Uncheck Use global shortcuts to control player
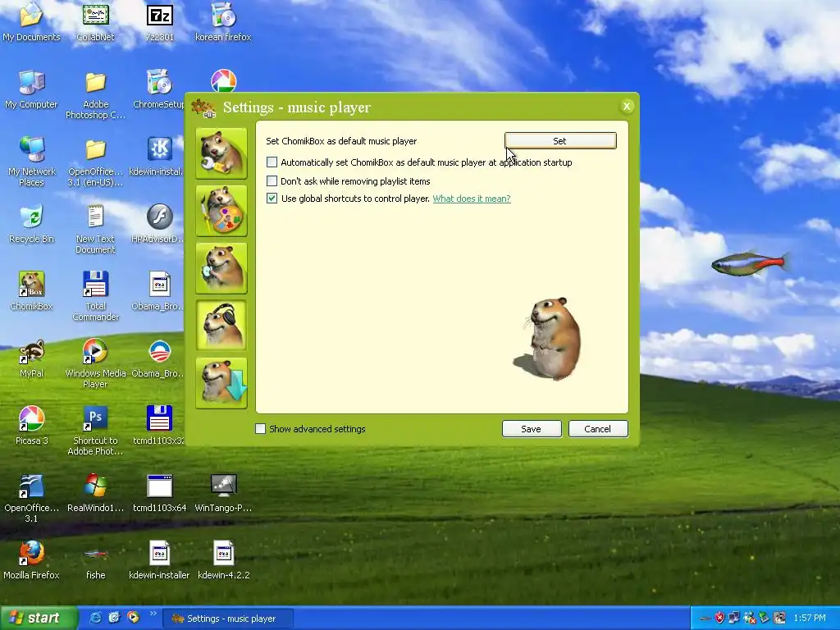The height and width of the screenshot is (630, 840). point(272,199)
